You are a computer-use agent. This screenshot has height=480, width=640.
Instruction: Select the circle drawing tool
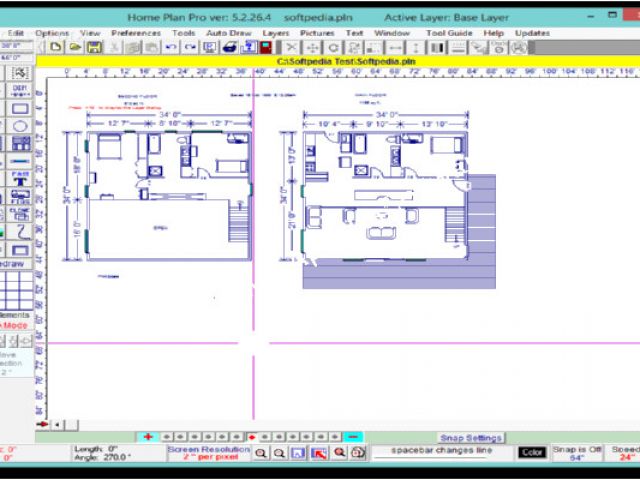click(x=20, y=125)
